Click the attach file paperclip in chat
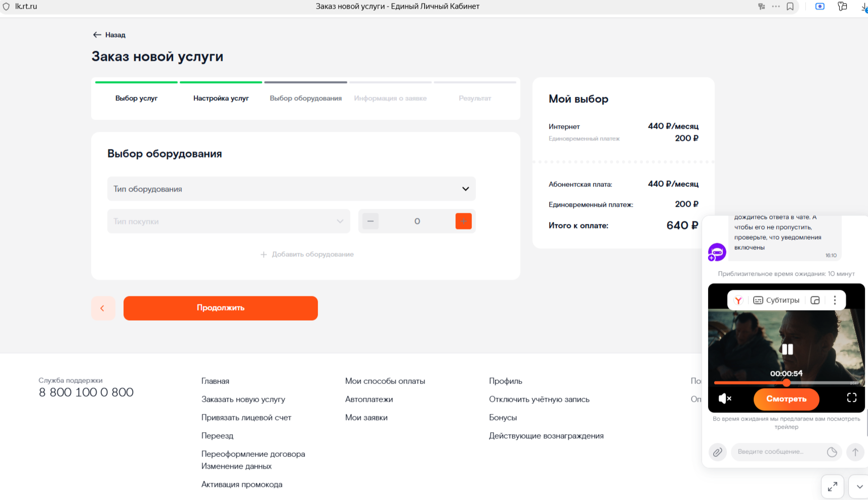Image resolution: width=868 pixels, height=500 pixels. (x=717, y=452)
